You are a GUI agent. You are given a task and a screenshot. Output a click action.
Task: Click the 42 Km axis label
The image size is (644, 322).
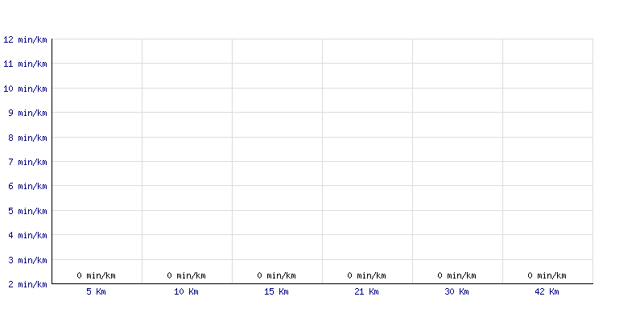pos(547,292)
